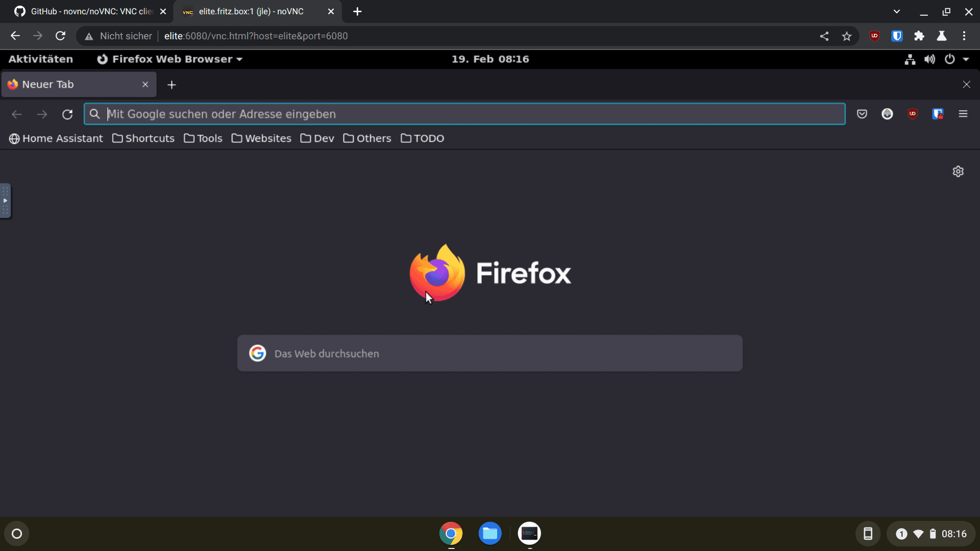Open SSH terminal app from shelf
The width and height of the screenshot is (980, 551).
529,534
